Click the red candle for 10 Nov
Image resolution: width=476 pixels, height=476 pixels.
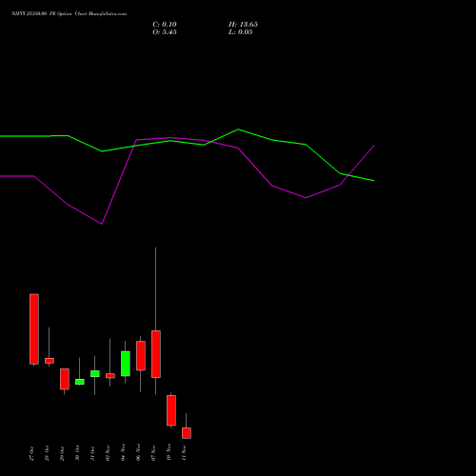[171, 410]
